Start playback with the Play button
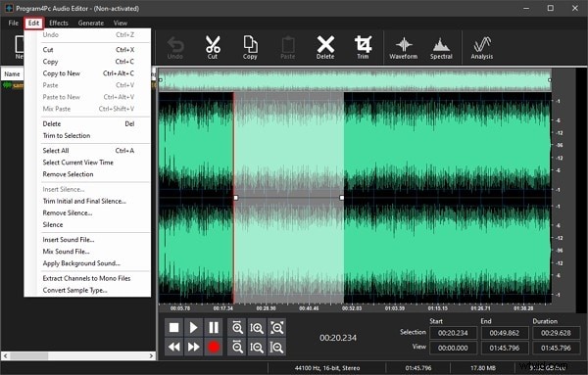This screenshot has width=588, height=375. point(193,328)
